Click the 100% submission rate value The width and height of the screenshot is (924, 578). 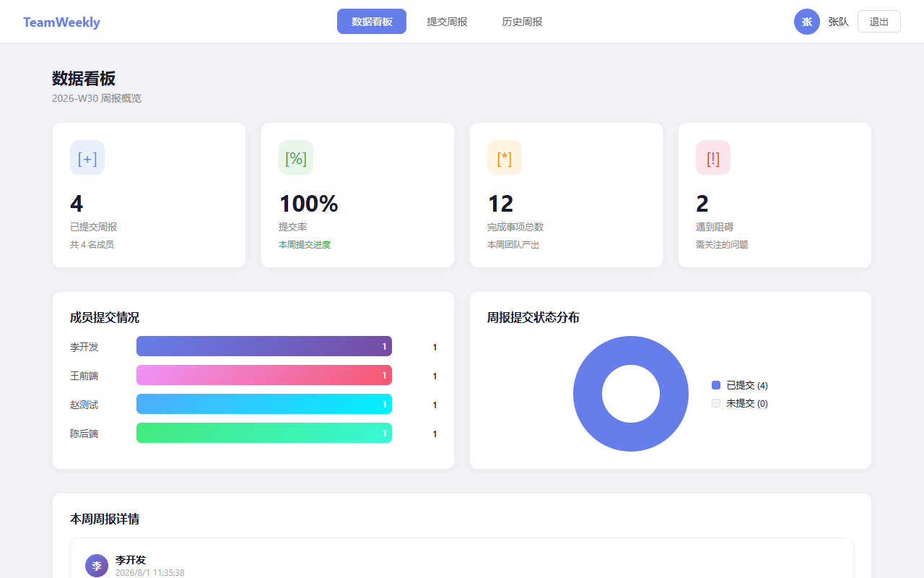(308, 204)
